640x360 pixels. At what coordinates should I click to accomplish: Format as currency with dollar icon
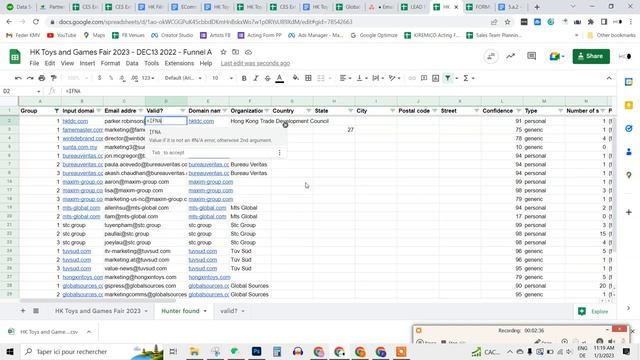click(x=99, y=78)
